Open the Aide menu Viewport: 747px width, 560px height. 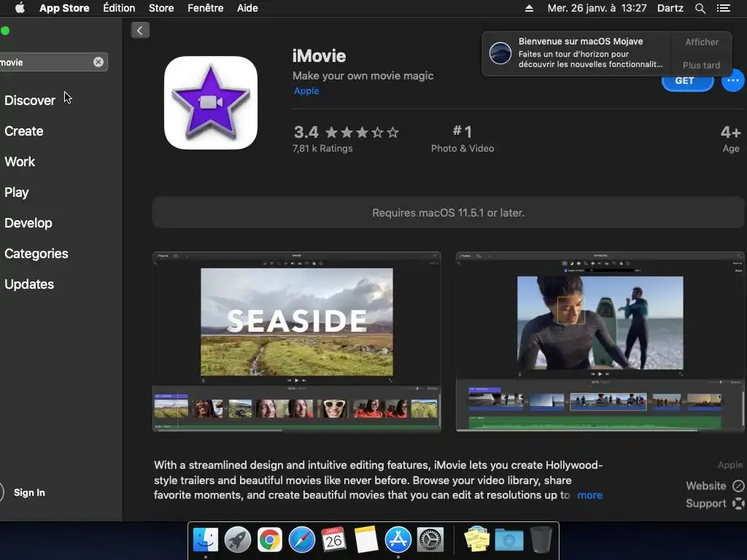247,8
